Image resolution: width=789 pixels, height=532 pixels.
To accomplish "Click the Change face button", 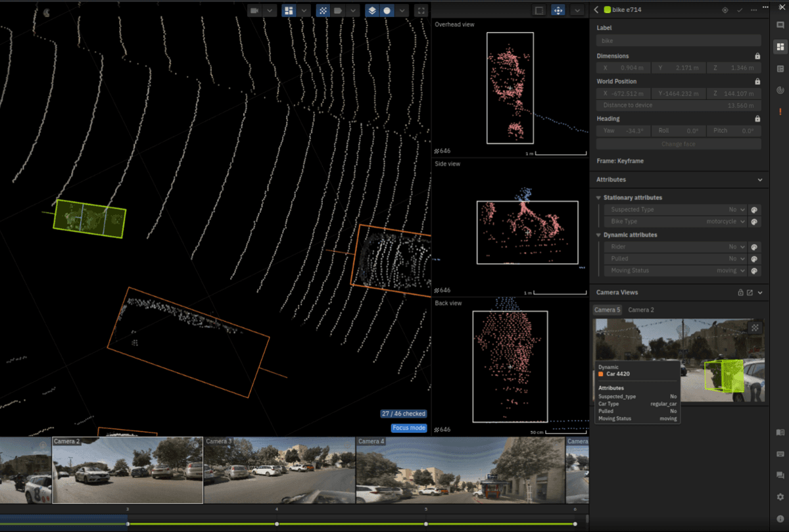I will click(679, 144).
